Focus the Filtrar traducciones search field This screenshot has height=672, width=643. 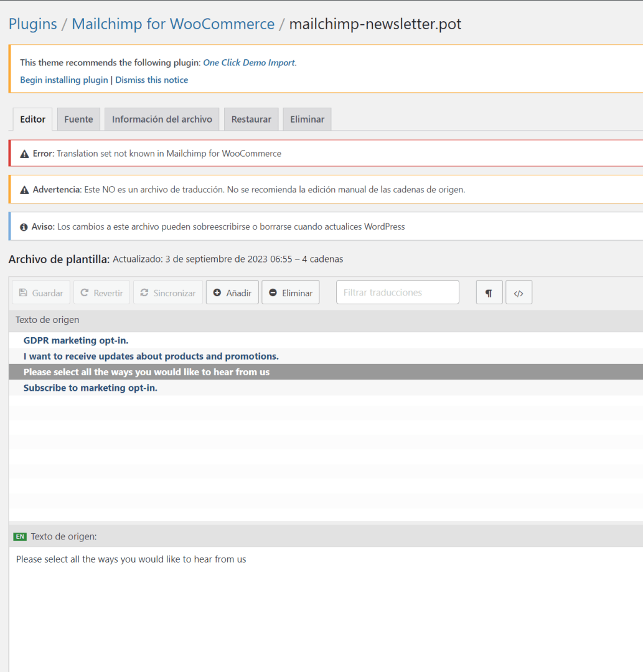tap(398, 292)
